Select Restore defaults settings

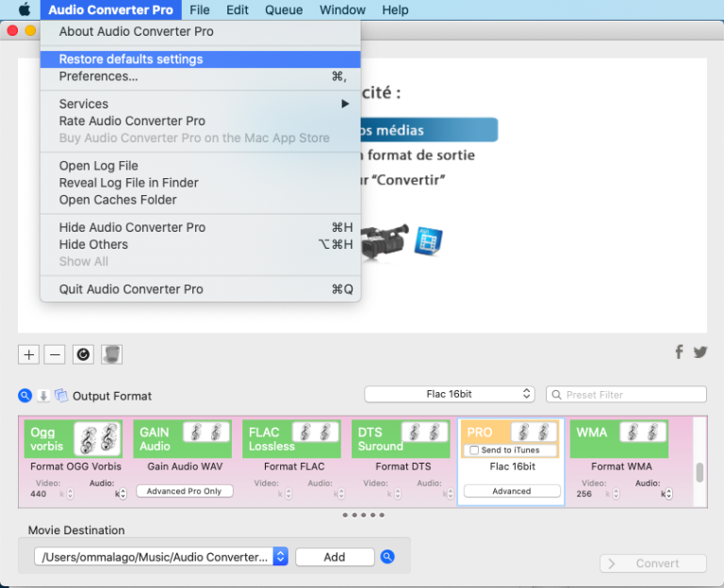click(201, 59)
